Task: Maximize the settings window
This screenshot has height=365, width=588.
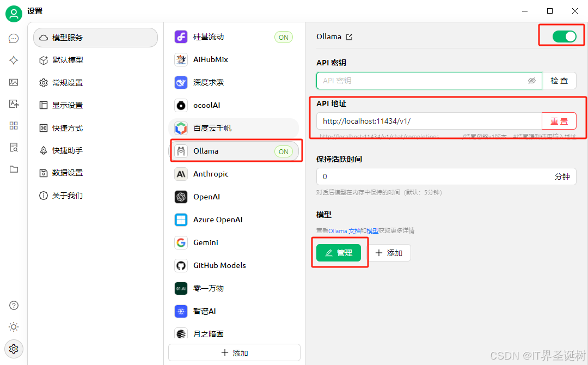Action: pos(550,11)
